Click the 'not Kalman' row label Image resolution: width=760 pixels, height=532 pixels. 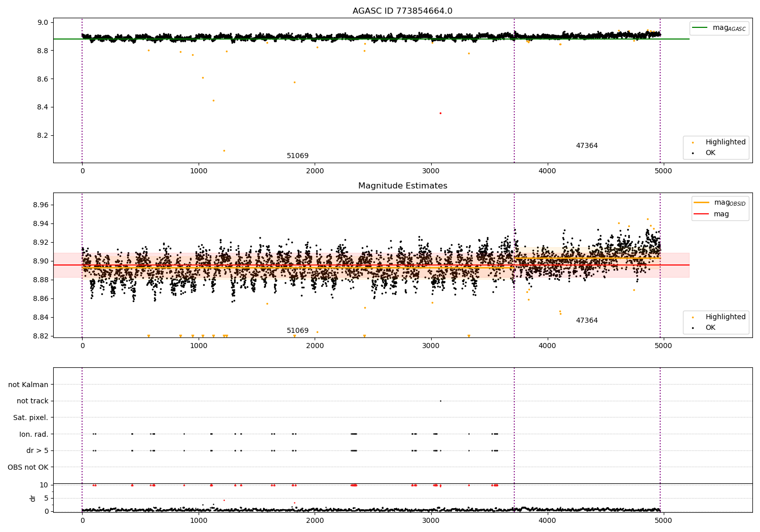point(28,385)
